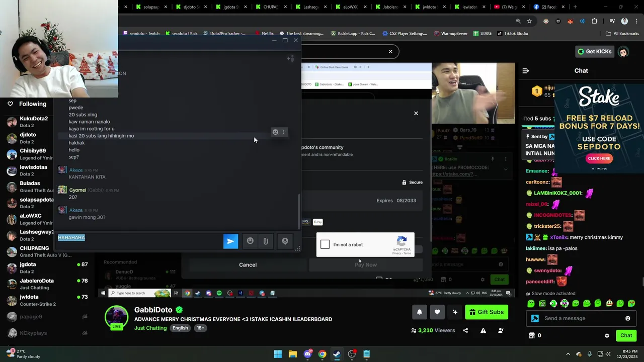Open the Netflix bookmark
This screenshot has height=362, width=644.
pos(264,34)
